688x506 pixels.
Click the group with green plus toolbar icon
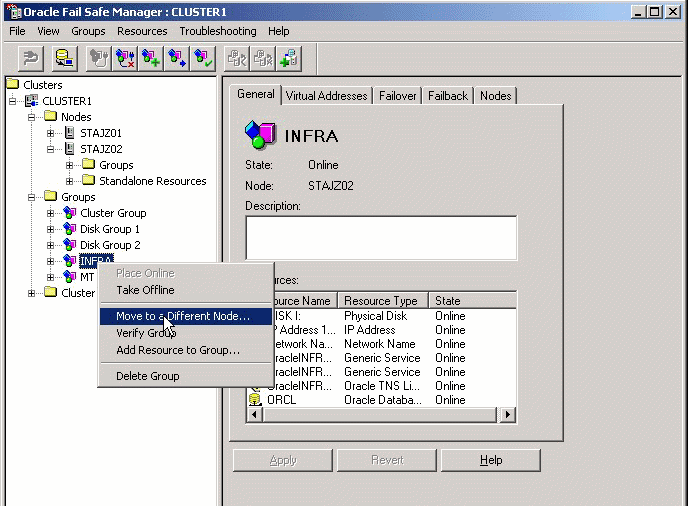click(151, 58)
